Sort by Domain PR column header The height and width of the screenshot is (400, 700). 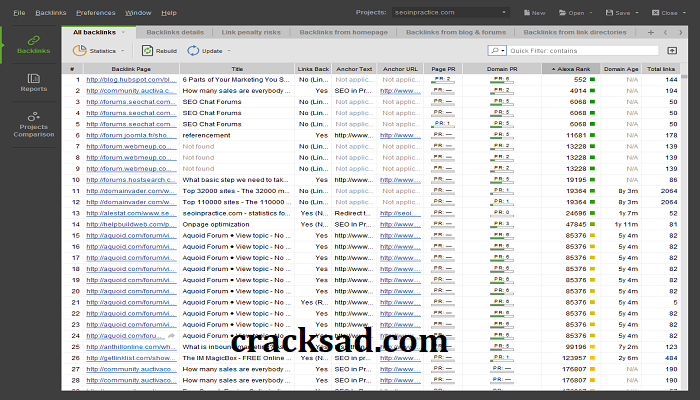pos(502,69)
